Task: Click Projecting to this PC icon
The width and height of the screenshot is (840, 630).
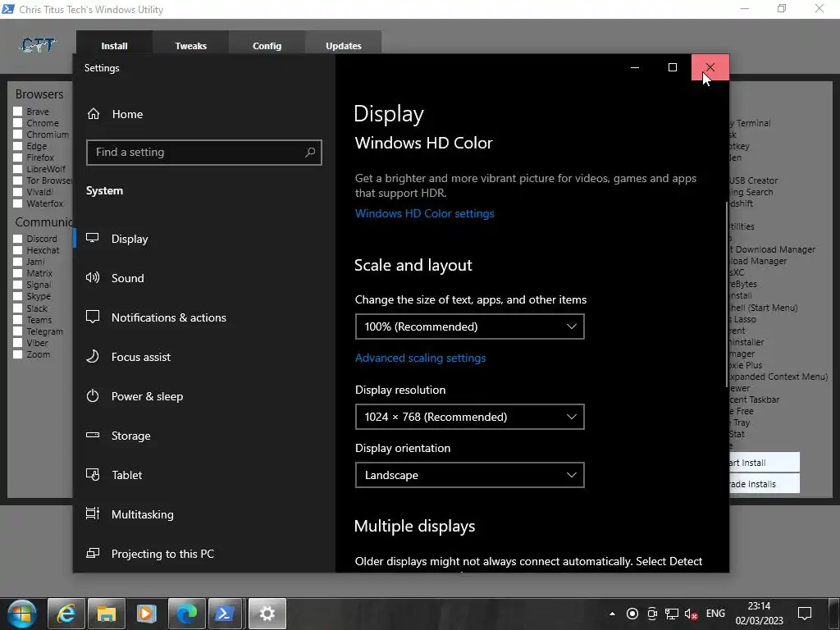Action: pyautogui.click(x=93, y=553)
